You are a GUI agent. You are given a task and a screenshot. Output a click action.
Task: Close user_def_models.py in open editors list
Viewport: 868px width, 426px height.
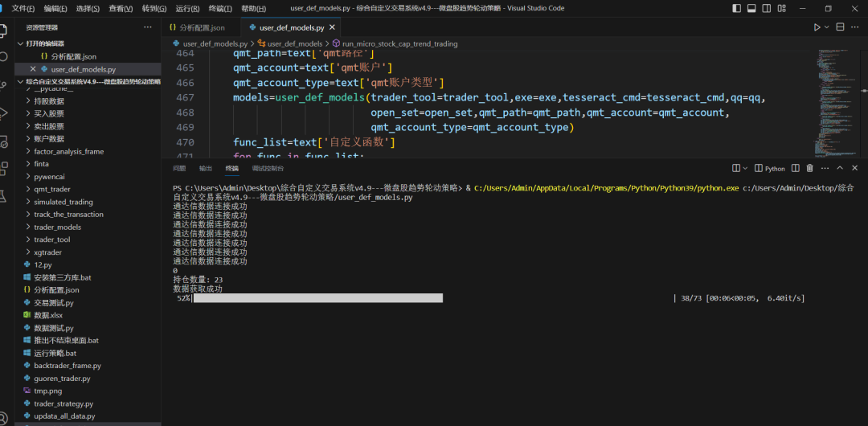pyautogui.click(x=33, y=69)
